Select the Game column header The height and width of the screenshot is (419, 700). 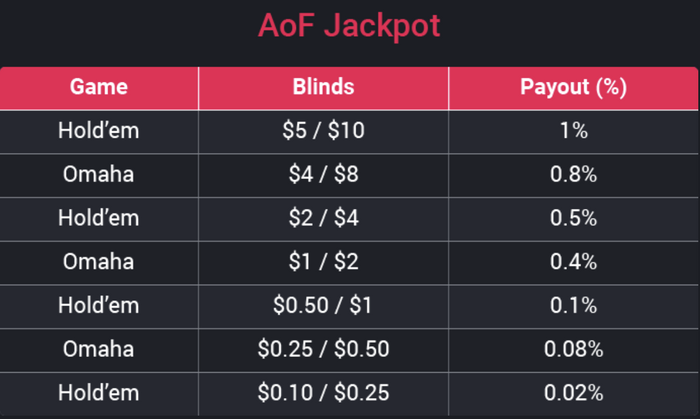(x=99, y=87)
